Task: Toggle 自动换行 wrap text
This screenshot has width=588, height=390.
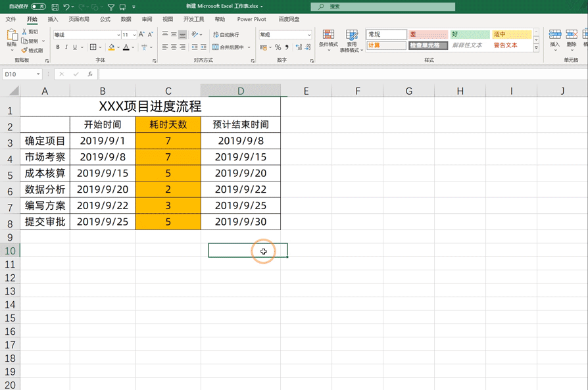Action: click(x=226, y=34)
